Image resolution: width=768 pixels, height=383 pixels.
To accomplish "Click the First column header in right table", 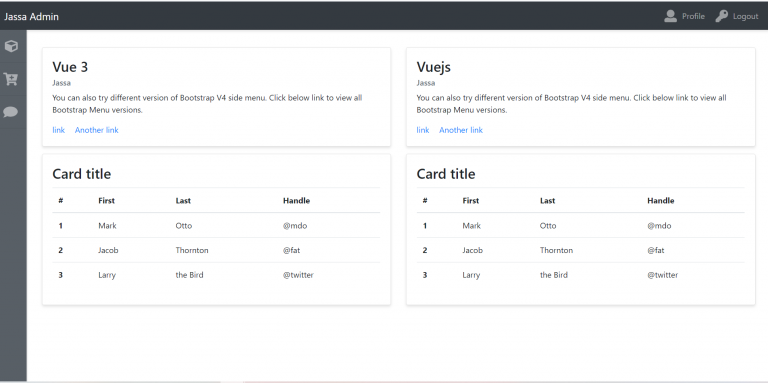I will tap(471, 201).
